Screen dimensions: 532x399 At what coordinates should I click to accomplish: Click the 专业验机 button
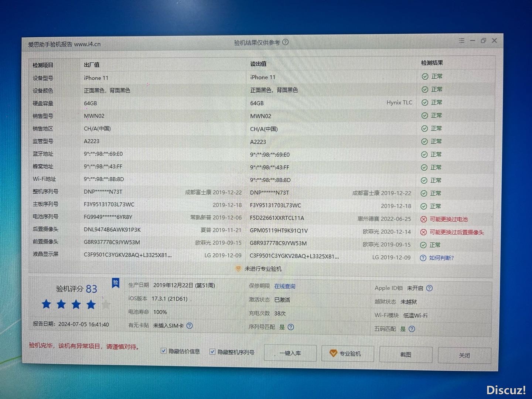[347, 354]
